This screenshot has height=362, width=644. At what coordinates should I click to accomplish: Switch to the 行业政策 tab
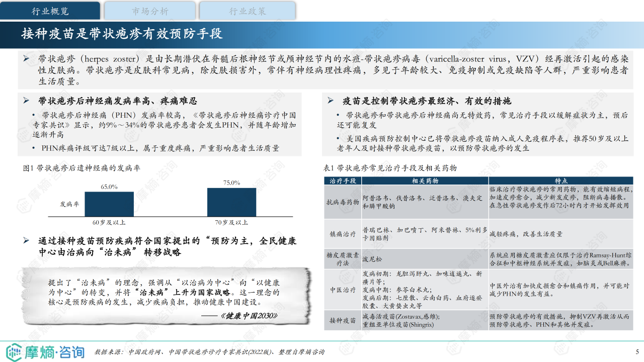(247, 11)
